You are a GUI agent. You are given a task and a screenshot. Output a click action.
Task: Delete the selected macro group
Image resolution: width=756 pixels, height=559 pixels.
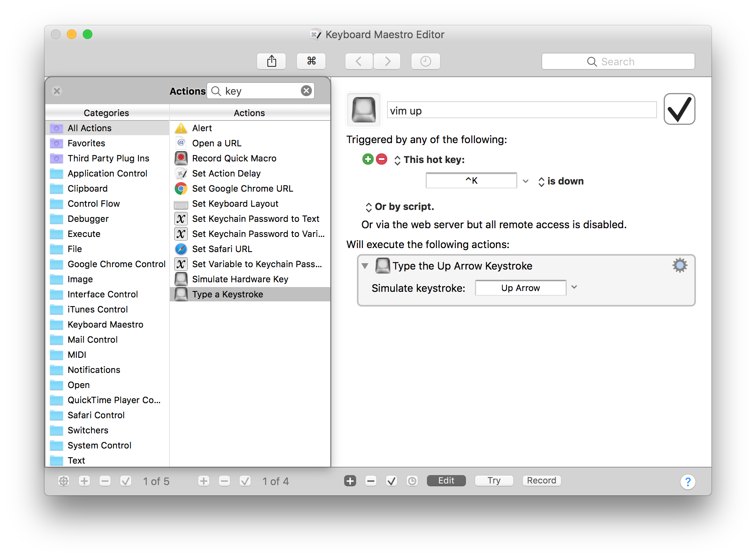(105, 481)
